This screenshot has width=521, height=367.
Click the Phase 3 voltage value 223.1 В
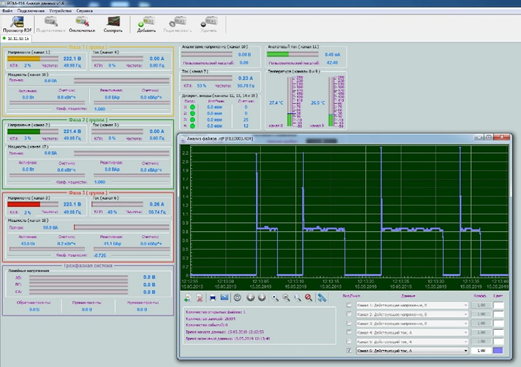72,204
